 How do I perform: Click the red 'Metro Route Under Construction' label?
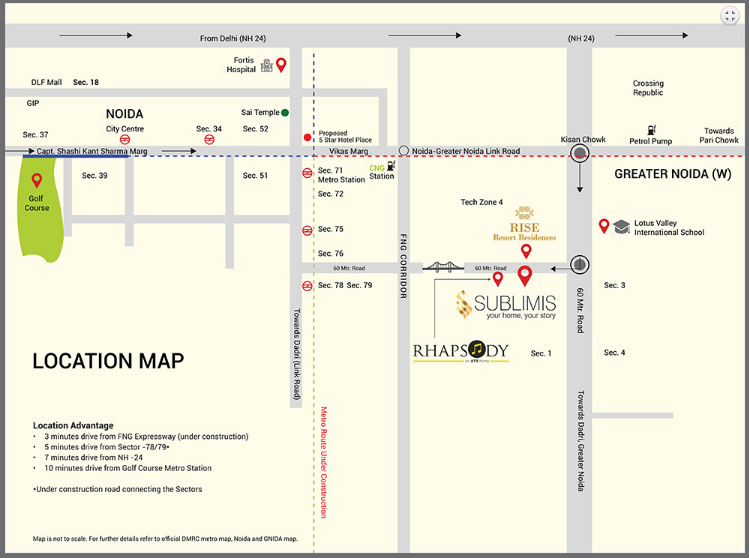pyautogui.click(x=323, y=462)
